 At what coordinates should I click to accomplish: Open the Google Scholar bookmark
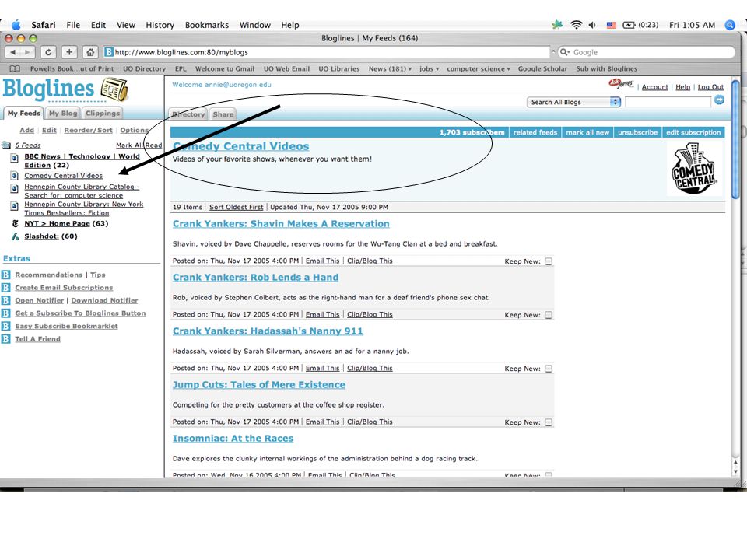(x=542, y=68)
